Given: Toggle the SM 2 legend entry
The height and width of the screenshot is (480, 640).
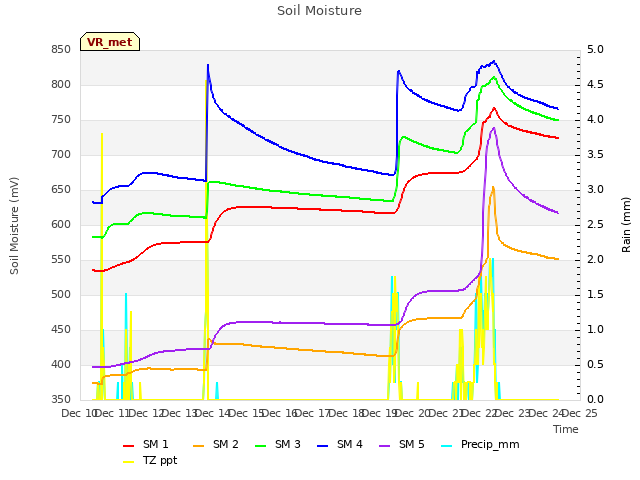Looking at the screenshot, I should [x=216, y=444].
